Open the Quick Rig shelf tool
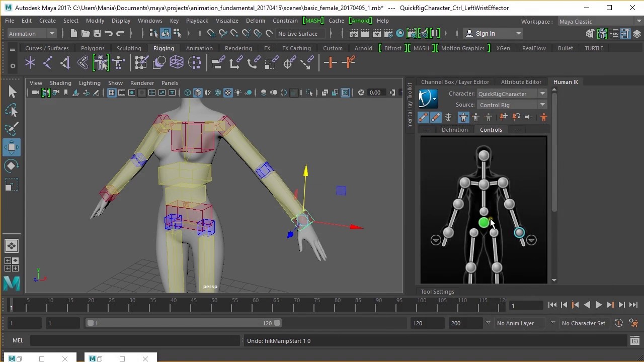Viewport: 644px width, 362px height. click(101, 63)
